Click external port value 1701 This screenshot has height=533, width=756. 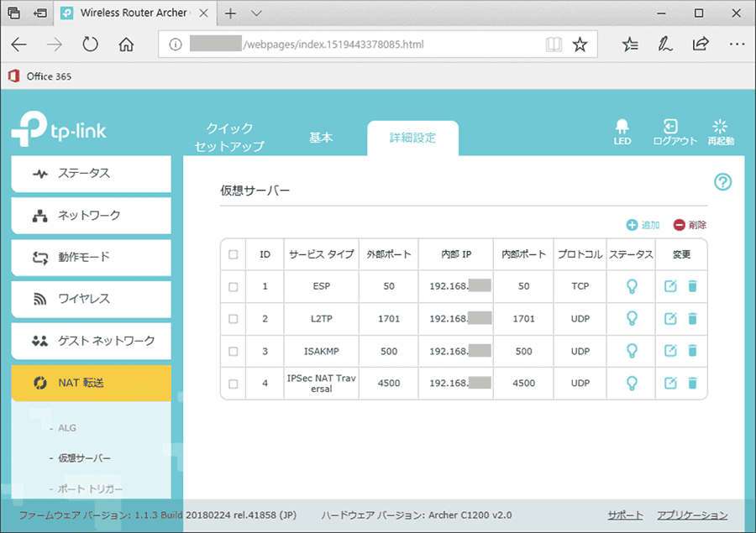pyautogui.click(x=389, y=319)
